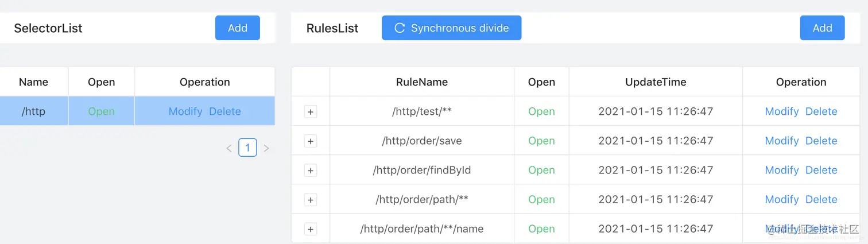Modify the /http/order/findById rule
The width and height of the screenshot is (868, 244).
pos(782,170)
